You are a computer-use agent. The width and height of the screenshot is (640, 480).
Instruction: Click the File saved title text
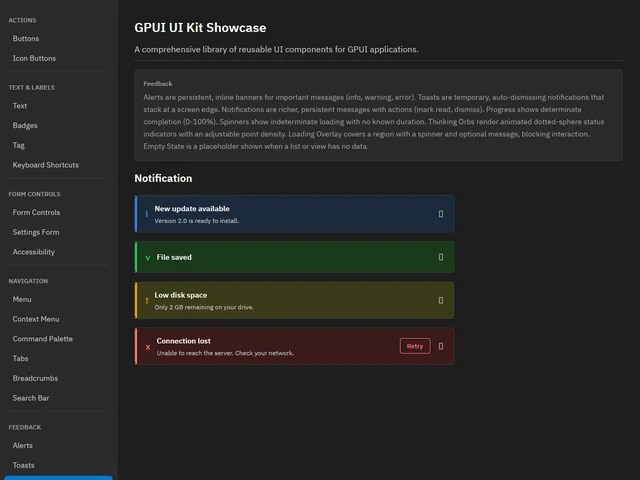pos(174,257)
